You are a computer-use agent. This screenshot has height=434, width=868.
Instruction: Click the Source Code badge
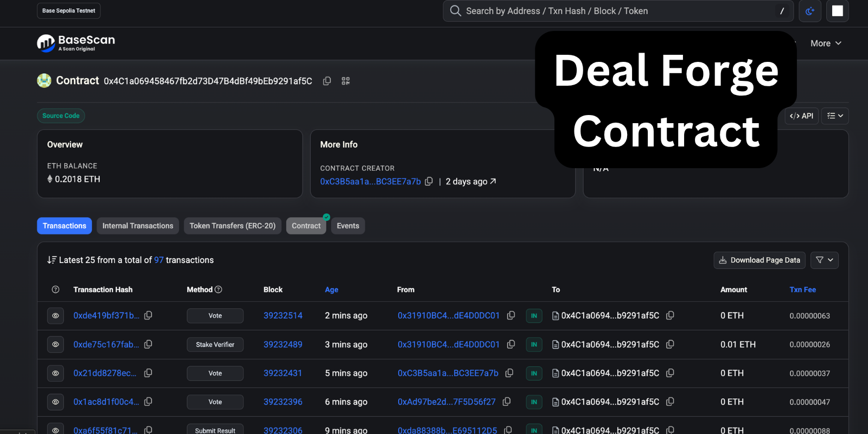(61, 116)
